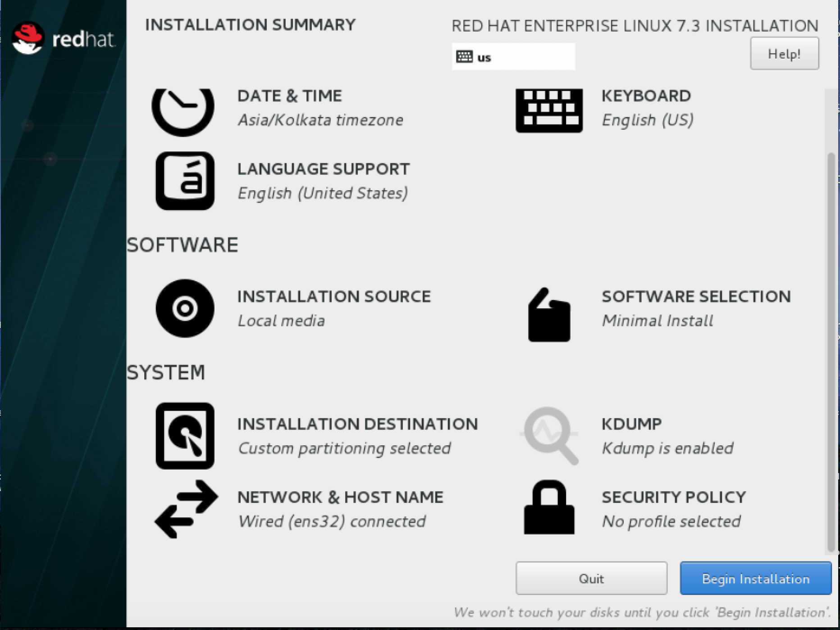Select the INSTALLATION DESTINATION title text
This screenshot has height=630, width=840.
click(357, 424)
